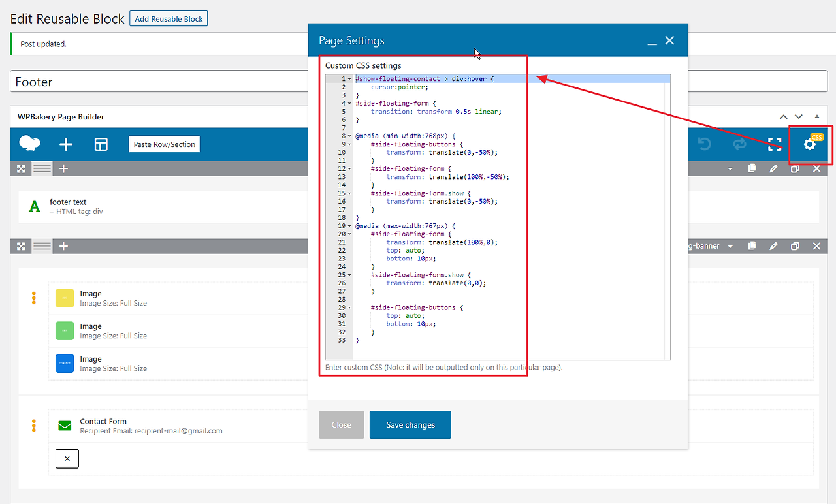Select the blue Image thumbnail
Image resolution: width=836 pixels, height=504 pixels.
pyautogui.click(x=65, y=364)
